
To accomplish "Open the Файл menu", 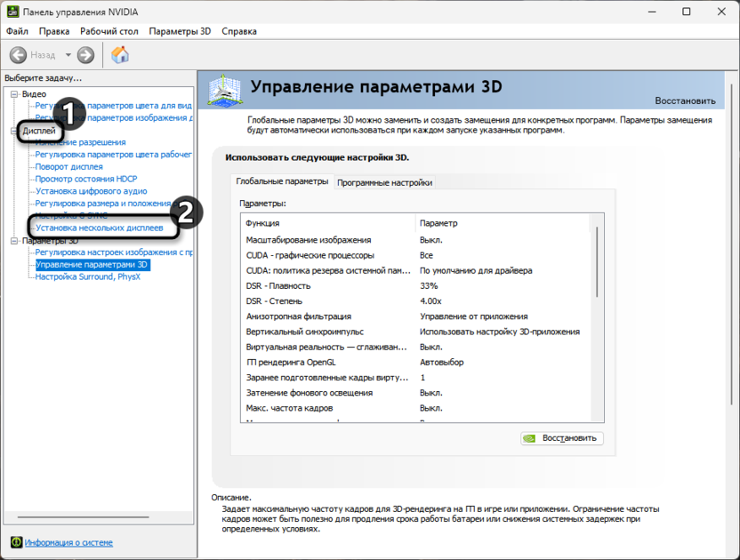I will pos(17,31).
